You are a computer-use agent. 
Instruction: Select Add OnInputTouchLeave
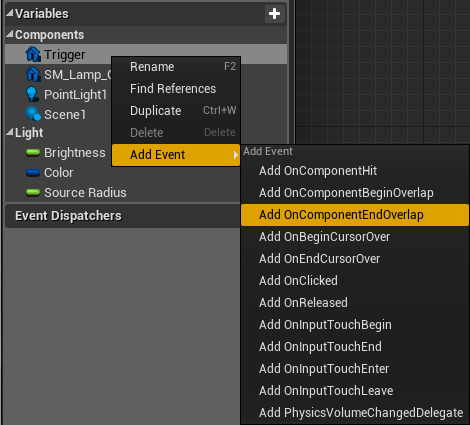(355, 391)
